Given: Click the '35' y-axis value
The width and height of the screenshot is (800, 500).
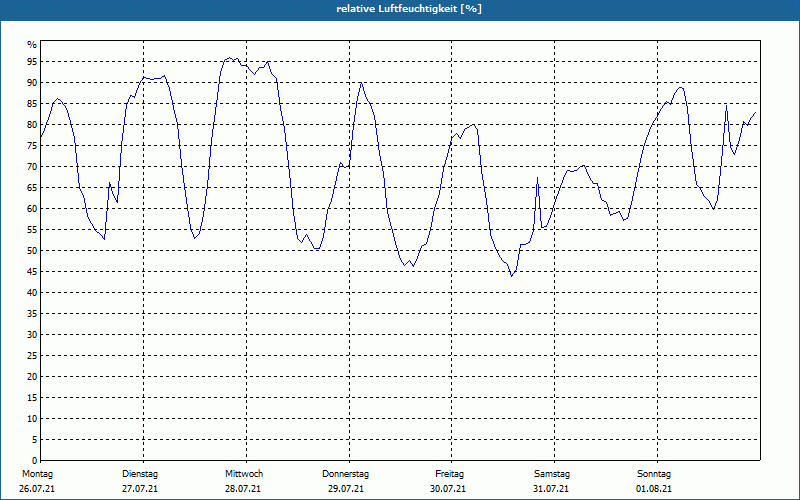Looking at the screenshot, I should point(32,314).
